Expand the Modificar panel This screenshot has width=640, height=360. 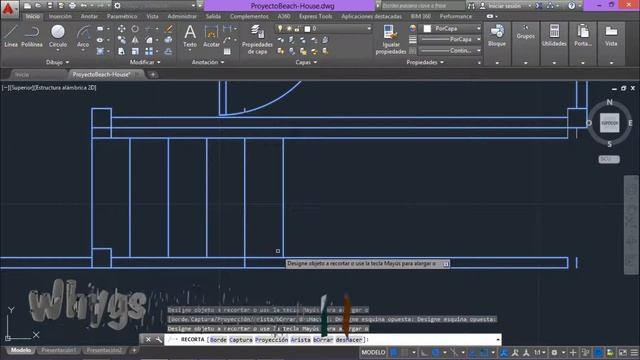(x=145, y=62)
